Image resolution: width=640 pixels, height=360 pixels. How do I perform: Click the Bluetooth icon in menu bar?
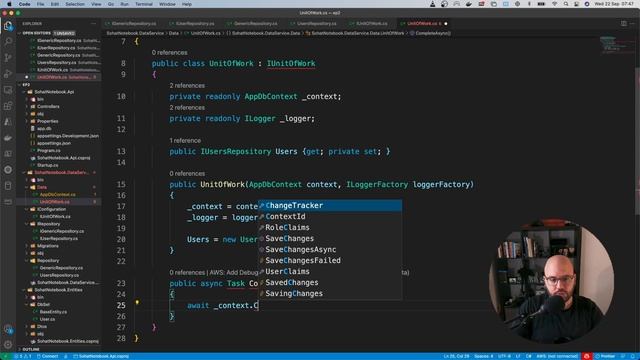[529, 4]
